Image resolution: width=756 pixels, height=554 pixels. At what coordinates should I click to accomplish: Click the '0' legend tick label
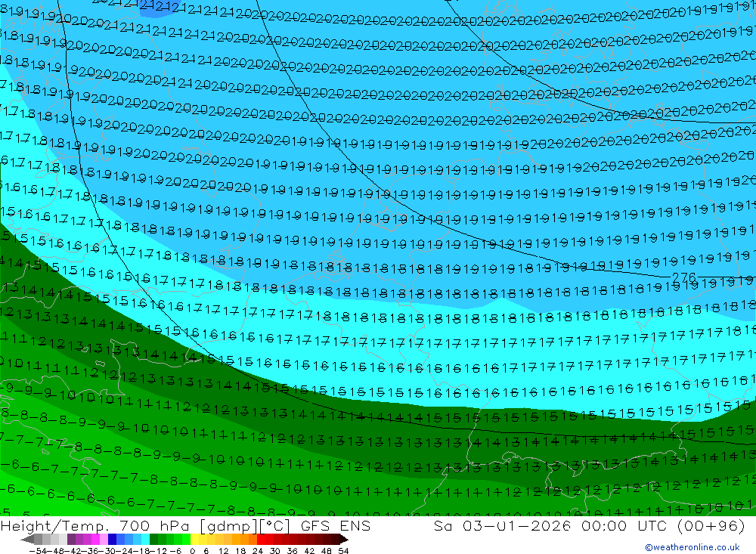192,551
